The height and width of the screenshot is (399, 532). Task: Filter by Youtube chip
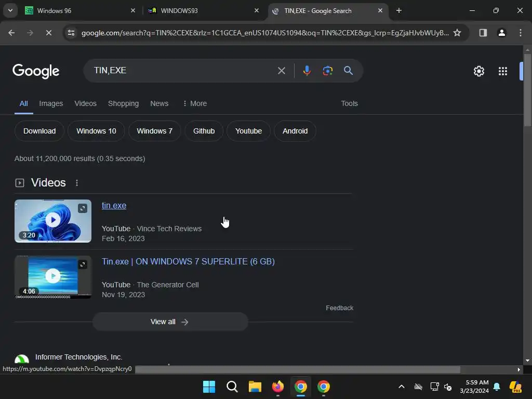[x=249, y=131]
